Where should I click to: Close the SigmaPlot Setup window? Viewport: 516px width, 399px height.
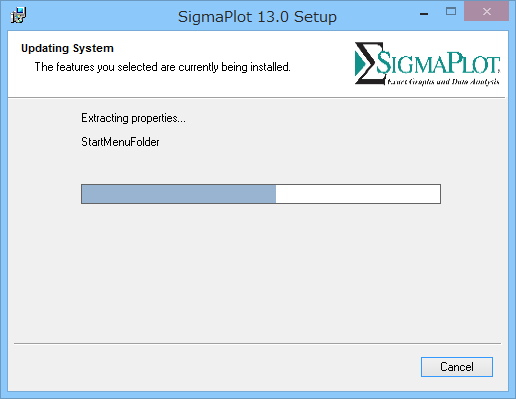(487, 11)
